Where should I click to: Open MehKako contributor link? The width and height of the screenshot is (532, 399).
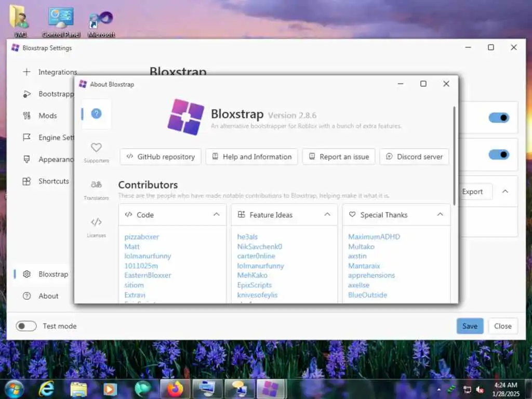click(x=252, y=275)
